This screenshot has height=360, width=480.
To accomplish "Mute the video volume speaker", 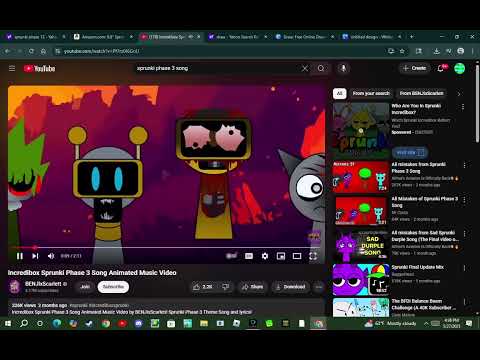I will pyautogui.click(x=51, y=256).
